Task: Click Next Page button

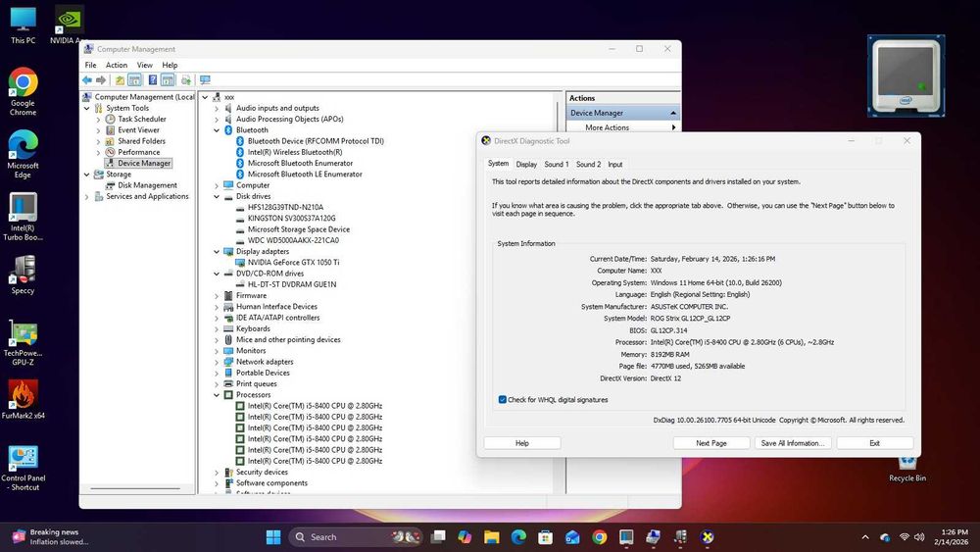Action: pos(711,443)
